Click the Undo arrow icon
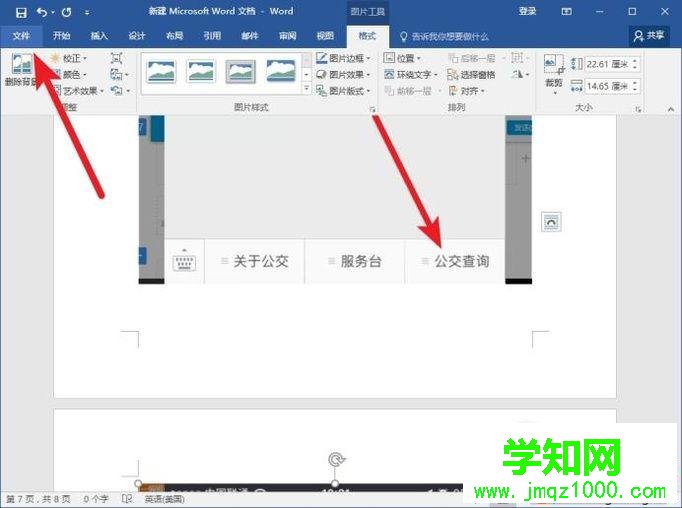This screenshot has width=682, height=508. pyautogui.click(x=42, y=13)
